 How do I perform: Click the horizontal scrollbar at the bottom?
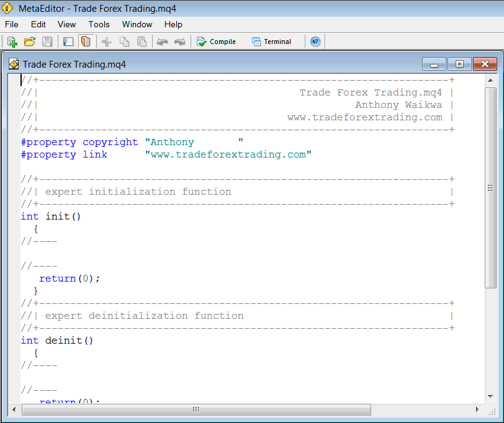pos(196,409)
